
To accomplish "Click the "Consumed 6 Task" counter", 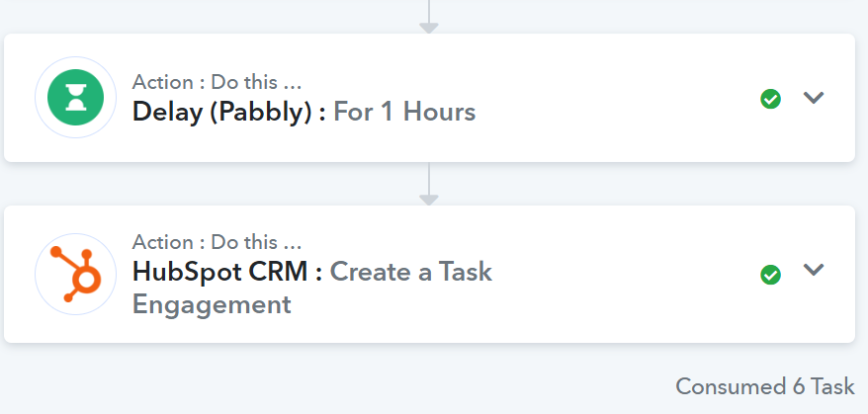I will click(x=765, y=386).
